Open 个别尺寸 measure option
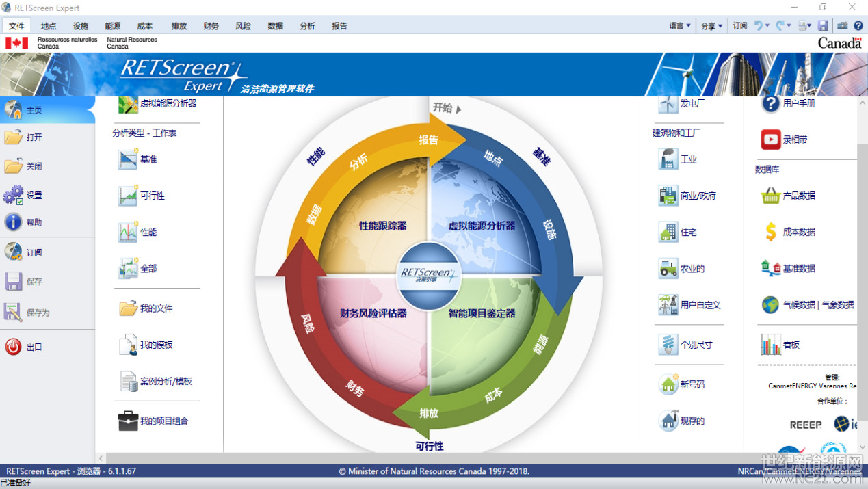This screenshot has width=868, height=489. click(685, 345)
